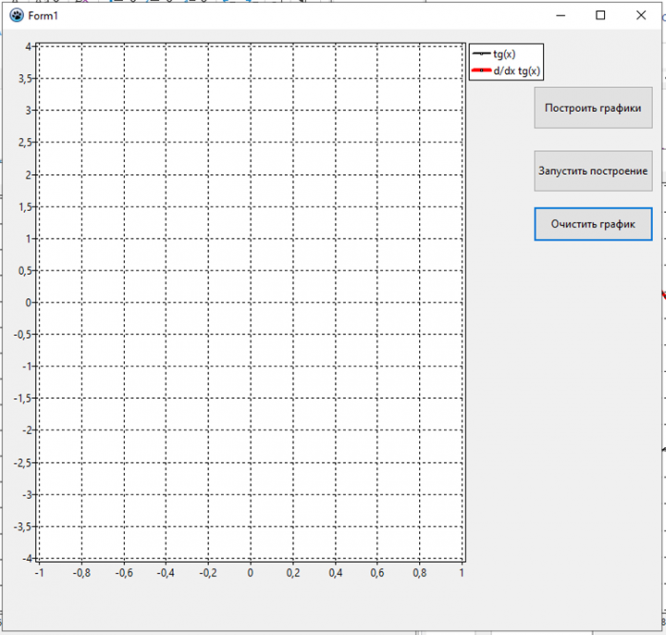Click the x-axis label -0,6

point(124,573)
